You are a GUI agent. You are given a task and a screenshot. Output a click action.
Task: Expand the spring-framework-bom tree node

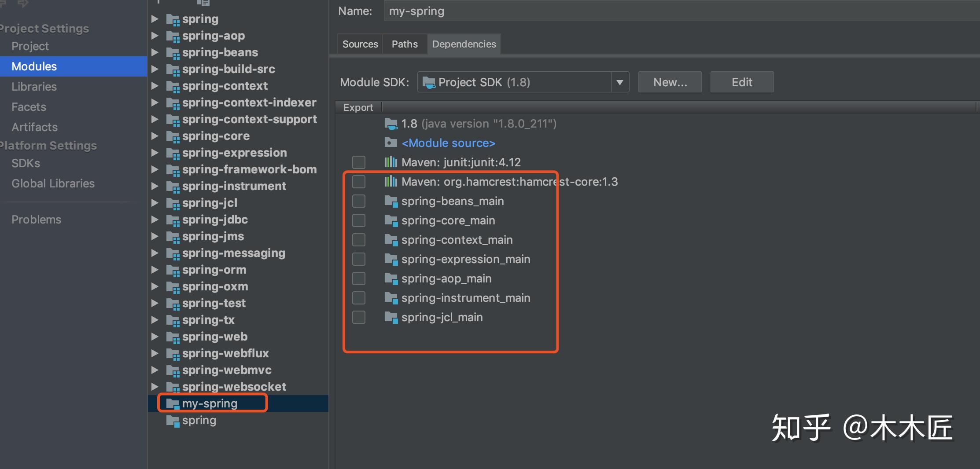(x=155, y=169)
